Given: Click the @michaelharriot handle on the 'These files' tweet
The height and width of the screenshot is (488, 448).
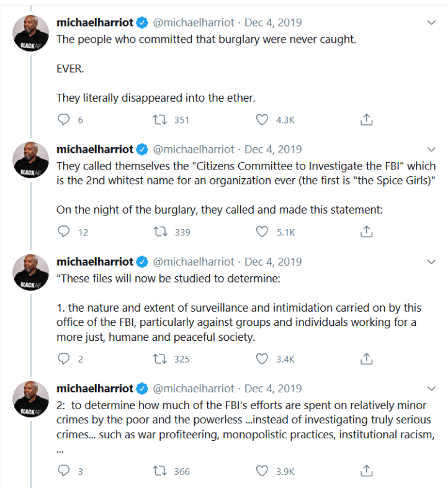Looking at the screenshot, I should coord(194,262).
